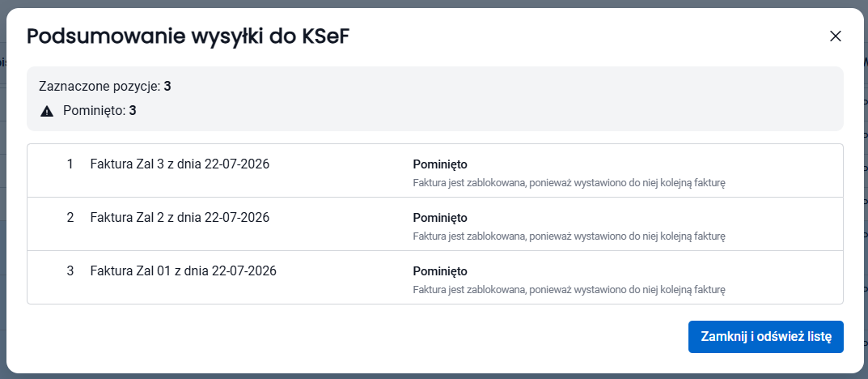
Task: Click empty area of the gray summary panel
Action: pos(498,100)
